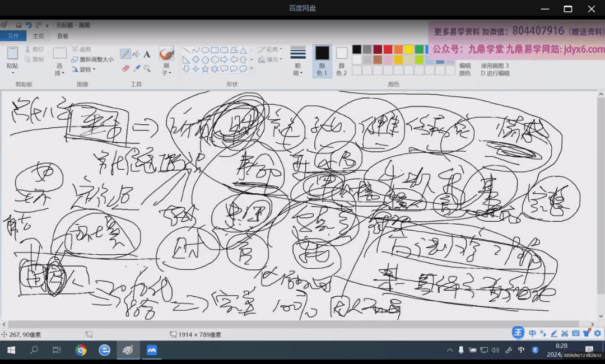
Task: Select the Eraser tool
Action: (125, 68)
